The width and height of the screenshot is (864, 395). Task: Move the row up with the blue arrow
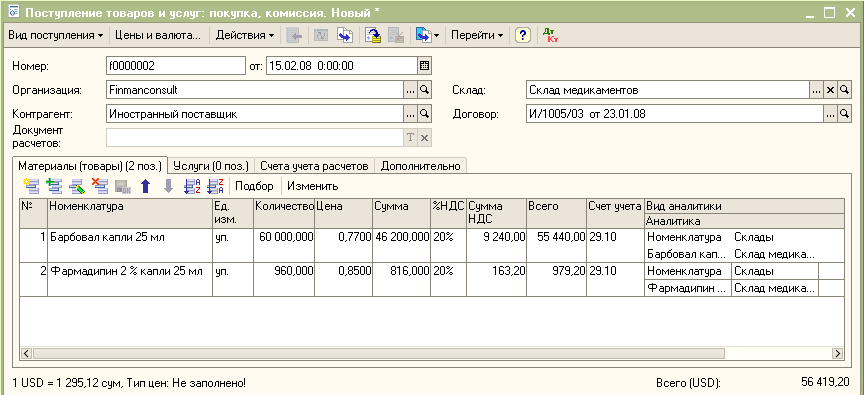[145, 186]
